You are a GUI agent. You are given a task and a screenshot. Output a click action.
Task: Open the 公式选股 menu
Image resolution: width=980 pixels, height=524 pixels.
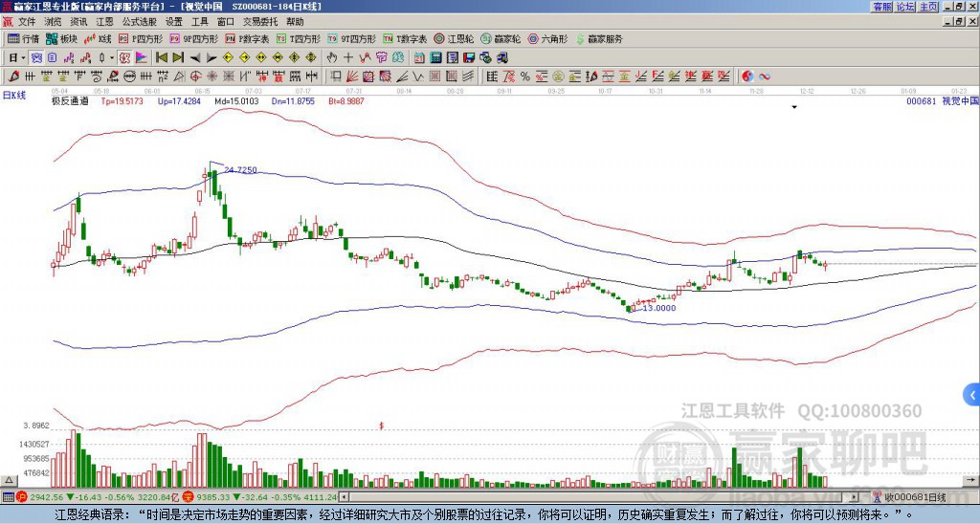(x=140, y=22)
